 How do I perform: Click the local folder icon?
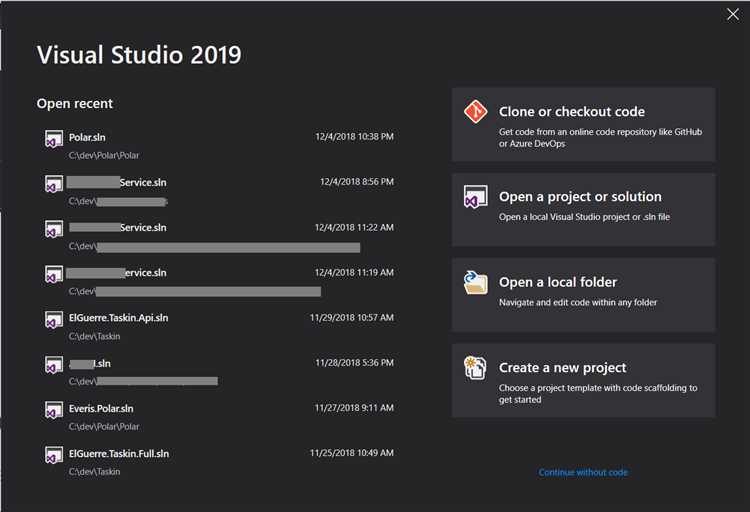[x=475, y=282]
